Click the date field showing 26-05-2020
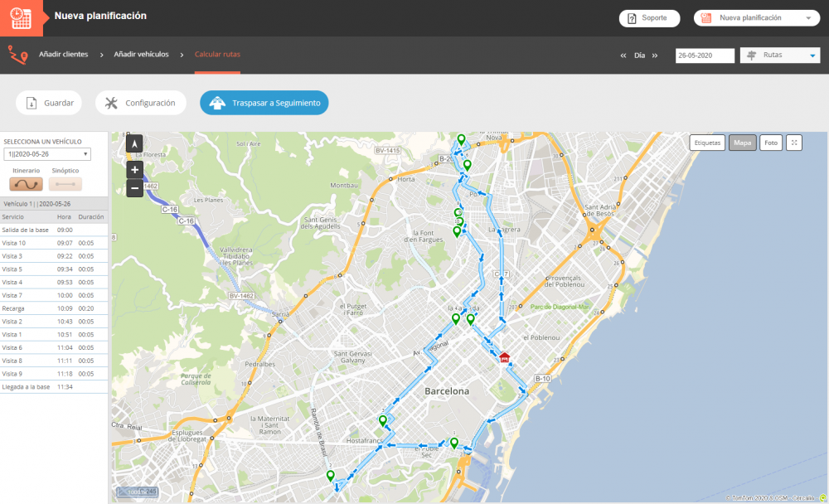829x504 pixels. pyautogui.click(x=705, y=56)
